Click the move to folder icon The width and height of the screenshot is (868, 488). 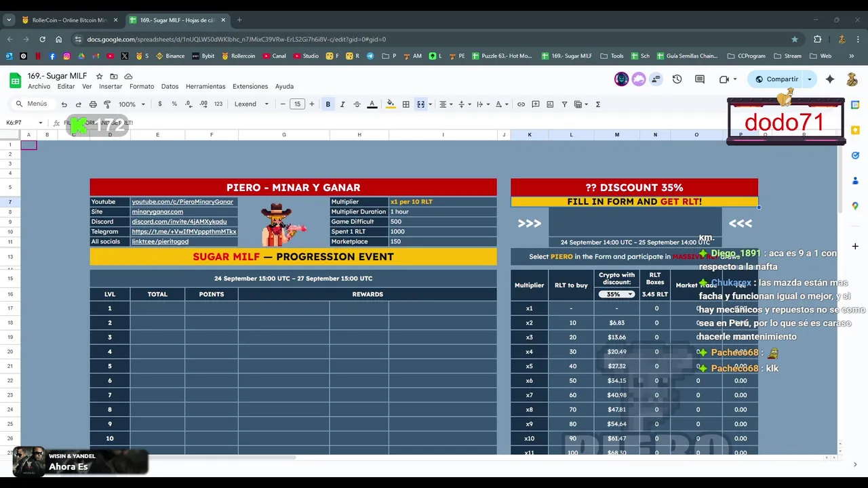(114, 77)
